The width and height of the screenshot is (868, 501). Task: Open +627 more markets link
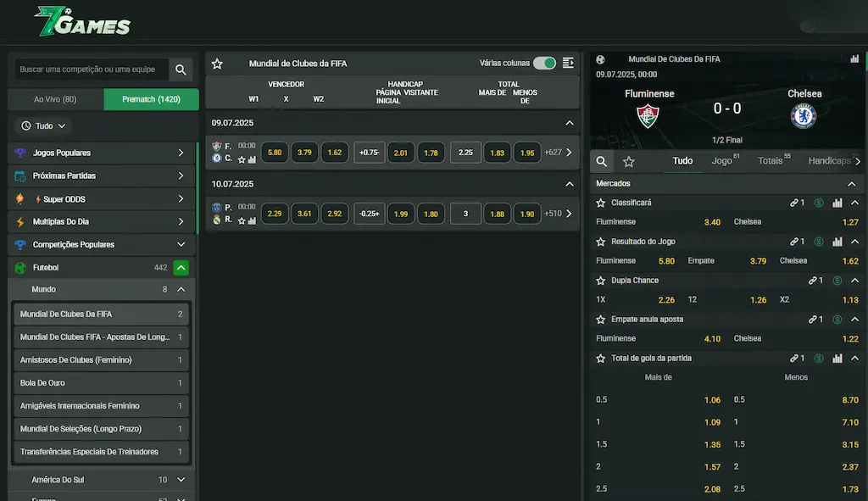[x=558, y=153]
